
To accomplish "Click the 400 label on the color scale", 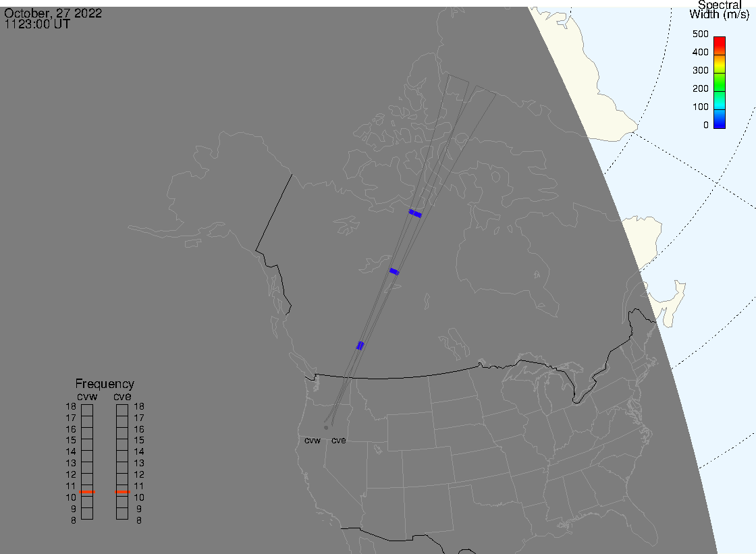I will click(700, 52).
